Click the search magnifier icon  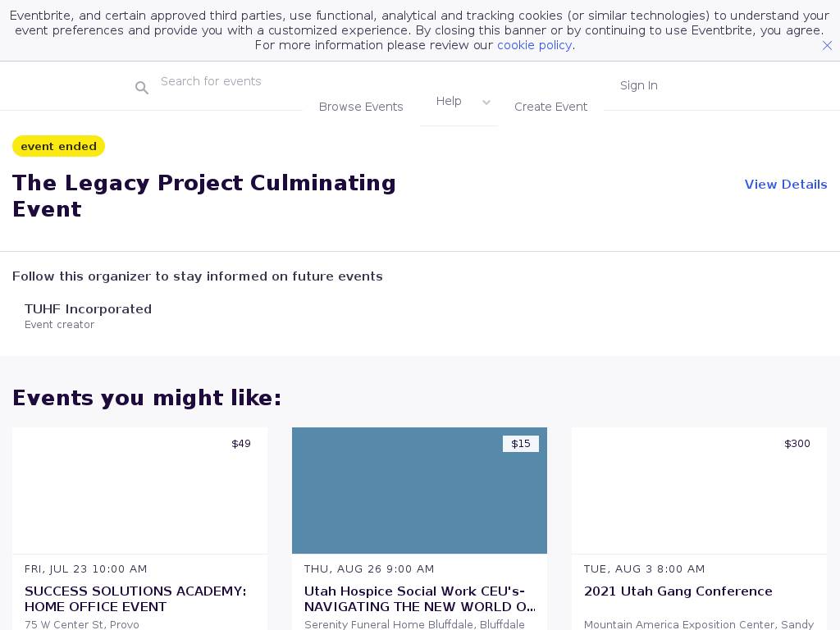[x=142, y=88]
